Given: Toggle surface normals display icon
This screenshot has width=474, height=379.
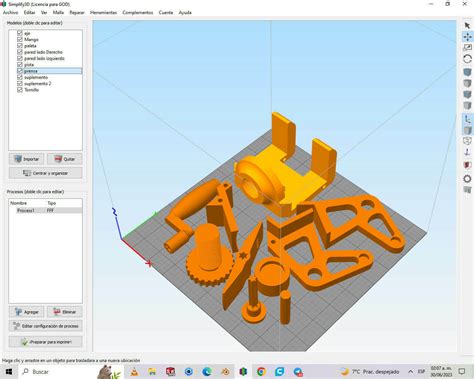Looking at the screenshot, I should 467,152.
